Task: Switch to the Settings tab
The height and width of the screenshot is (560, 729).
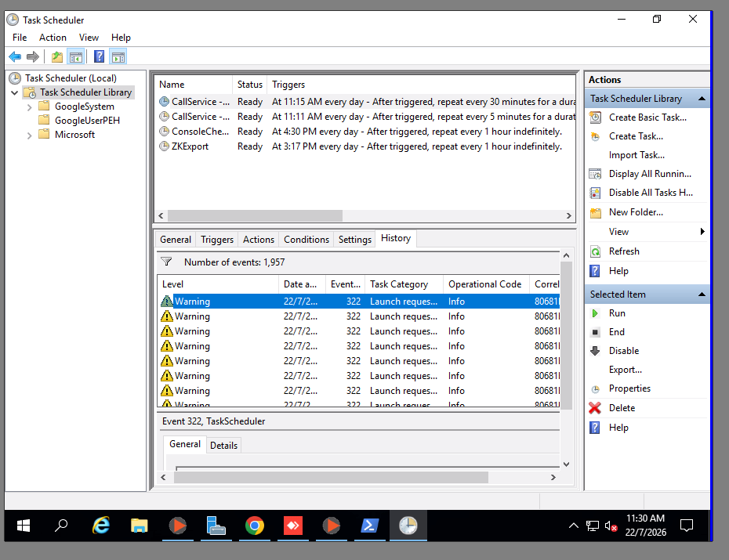Action: coord(355,240)
